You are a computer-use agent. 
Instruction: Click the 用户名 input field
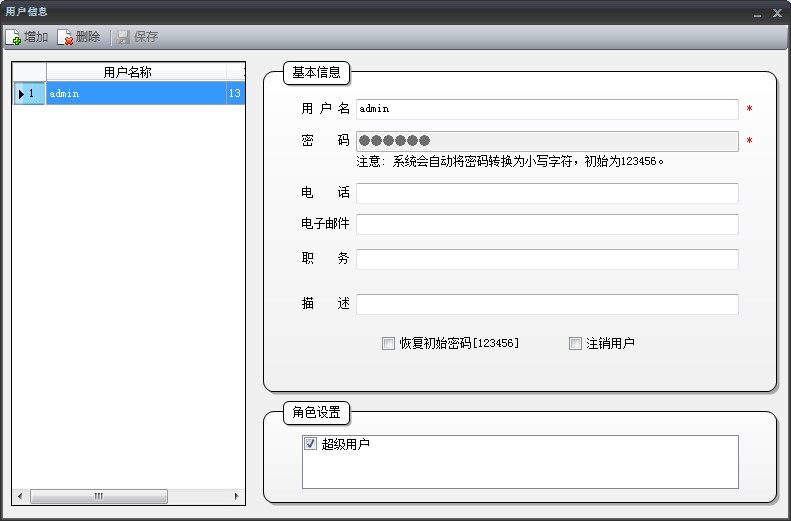point(546,109)
